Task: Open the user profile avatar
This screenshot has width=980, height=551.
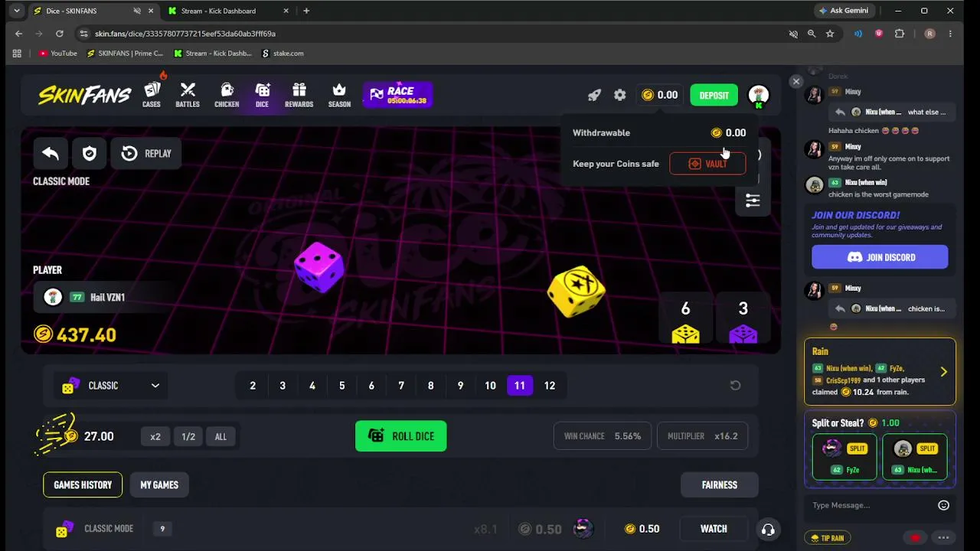Action: [x=759, y=95]
